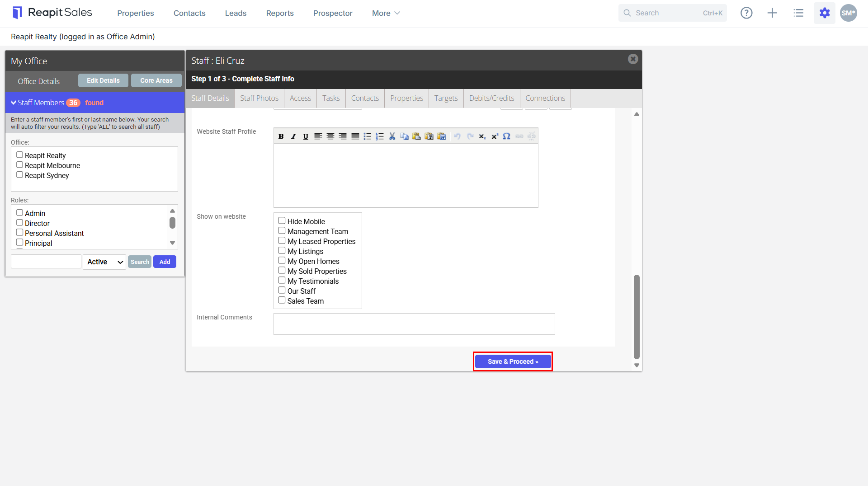
Task: Enable the Sales Team checkbox
Action: point(282,300)
